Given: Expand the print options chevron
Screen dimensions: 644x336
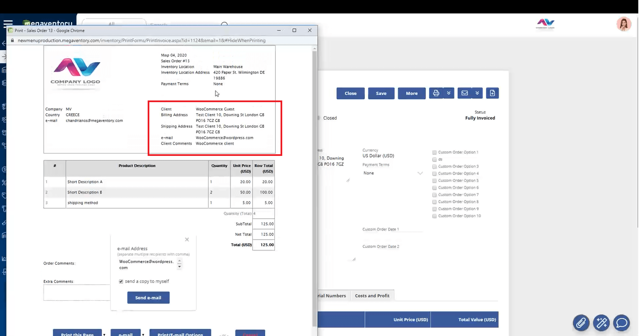Looking at the screenshot, I should coord(449,93).
